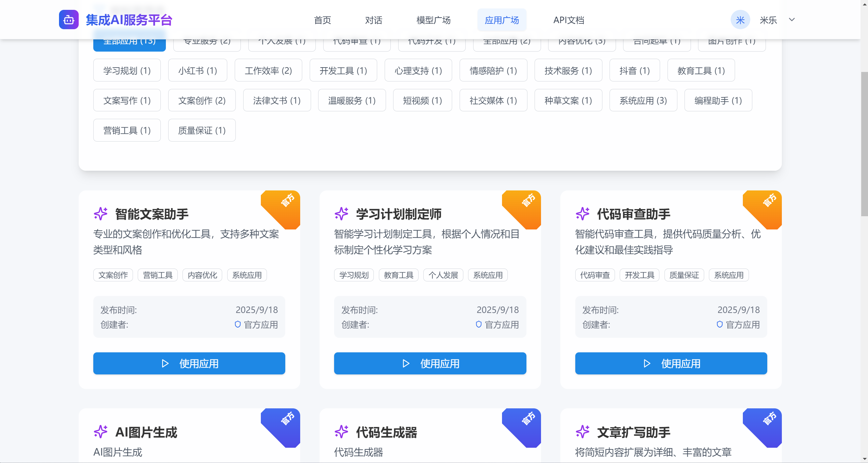Screen dimensions: 868x463
Task: Click the 集成AI服务平台 title link
Action: 129,20
